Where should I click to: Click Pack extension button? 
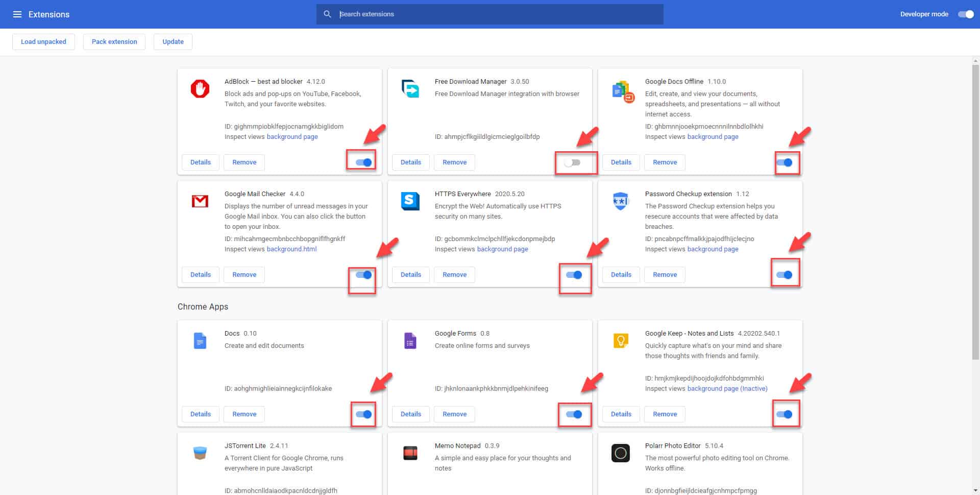click(x=114, y=42)
